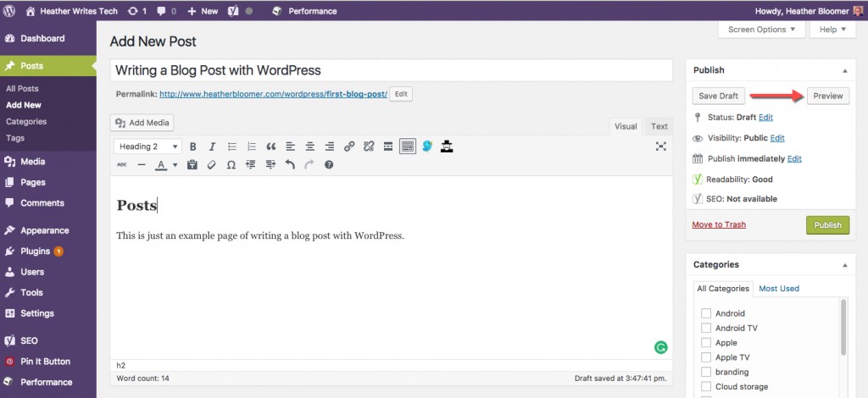This screenshot has width=868, height=398.
Task: Click the green Publish button
Action: tap(827, 225)
